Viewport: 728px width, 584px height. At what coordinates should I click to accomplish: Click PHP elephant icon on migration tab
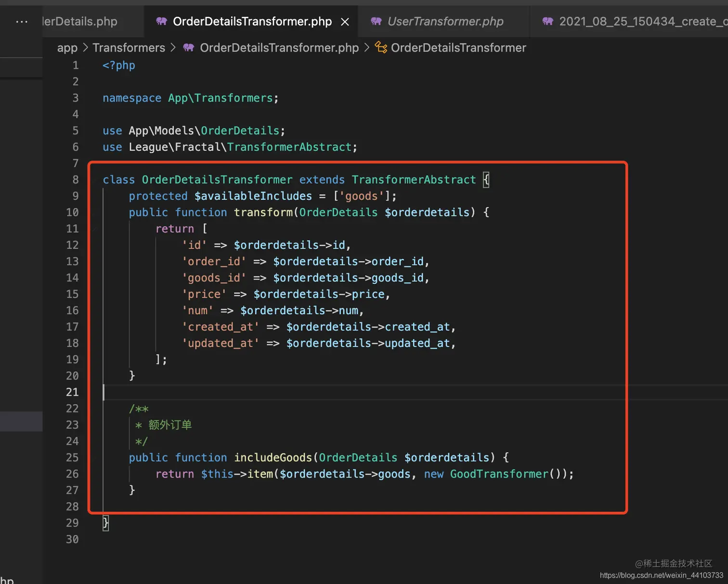pyautogui.click(x=547, y=21)
